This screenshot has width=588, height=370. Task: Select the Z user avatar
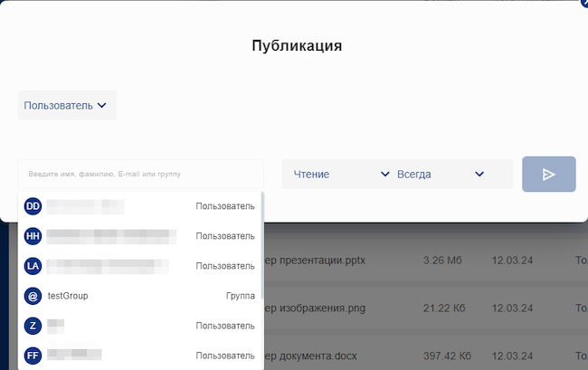tap(33, 326)
